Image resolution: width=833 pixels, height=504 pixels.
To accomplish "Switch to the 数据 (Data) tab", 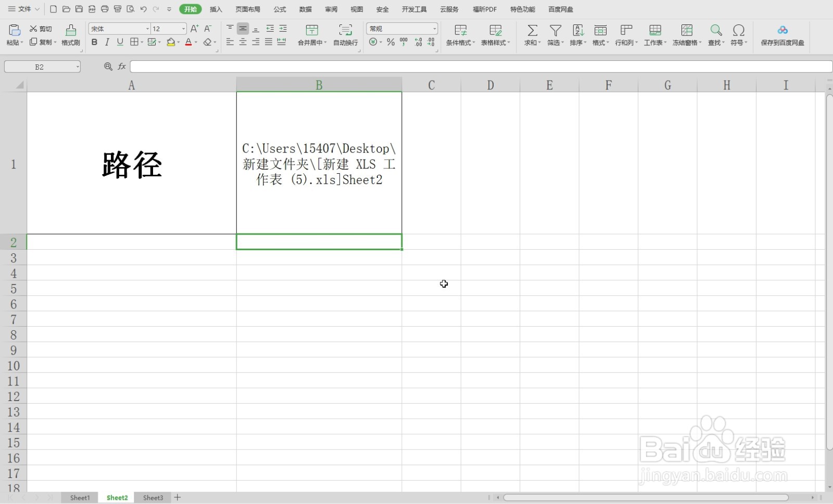I will coord(306,9).
